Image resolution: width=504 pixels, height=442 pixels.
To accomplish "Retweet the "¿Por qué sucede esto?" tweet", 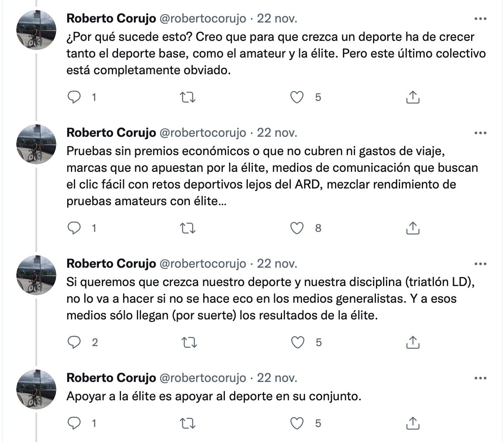I will [x=187, y=97].
